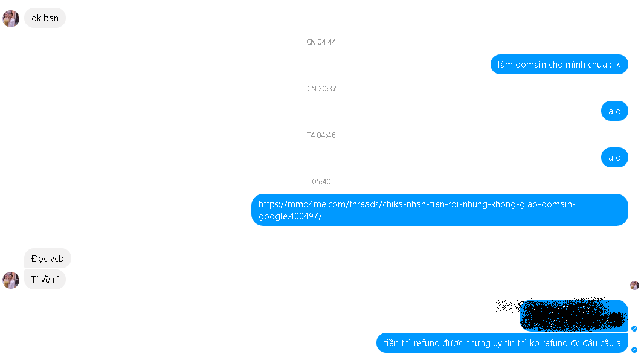Click the 'T4 04:46' timestamp
644x360 pixels.
coord(321,135)
